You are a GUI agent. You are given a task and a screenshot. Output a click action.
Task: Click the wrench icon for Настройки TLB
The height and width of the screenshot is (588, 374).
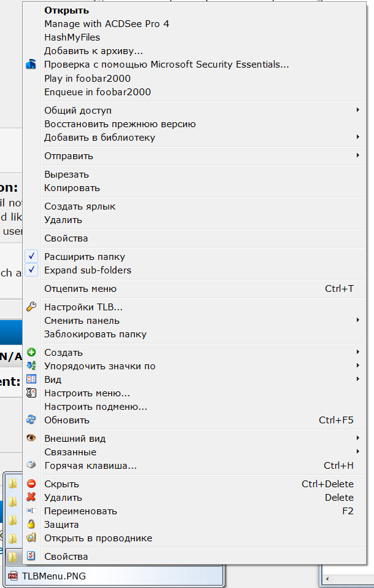pos(31,307)
